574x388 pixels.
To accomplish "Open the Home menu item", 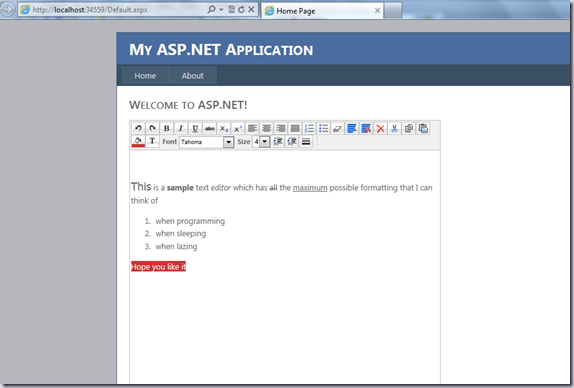I will (145, 76).
